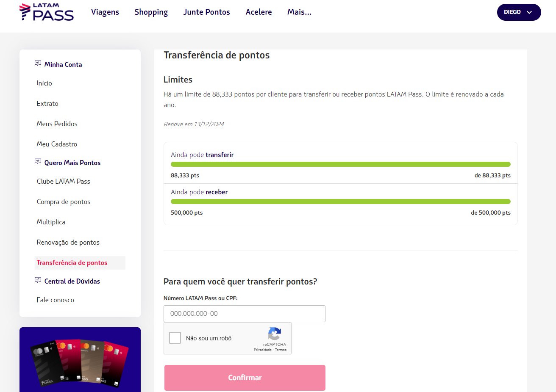Screen dimensions: 556x392
Task: Select Transferência de pontos in sidebar
Action: click(80, 263)
